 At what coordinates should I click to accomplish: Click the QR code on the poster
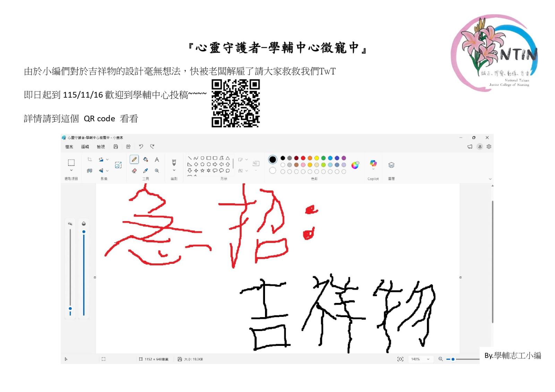(236, 103)
